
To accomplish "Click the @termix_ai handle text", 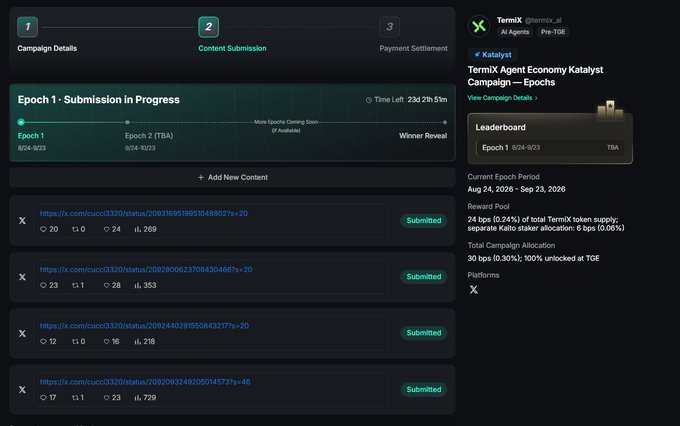I will [x=543, y=20].
